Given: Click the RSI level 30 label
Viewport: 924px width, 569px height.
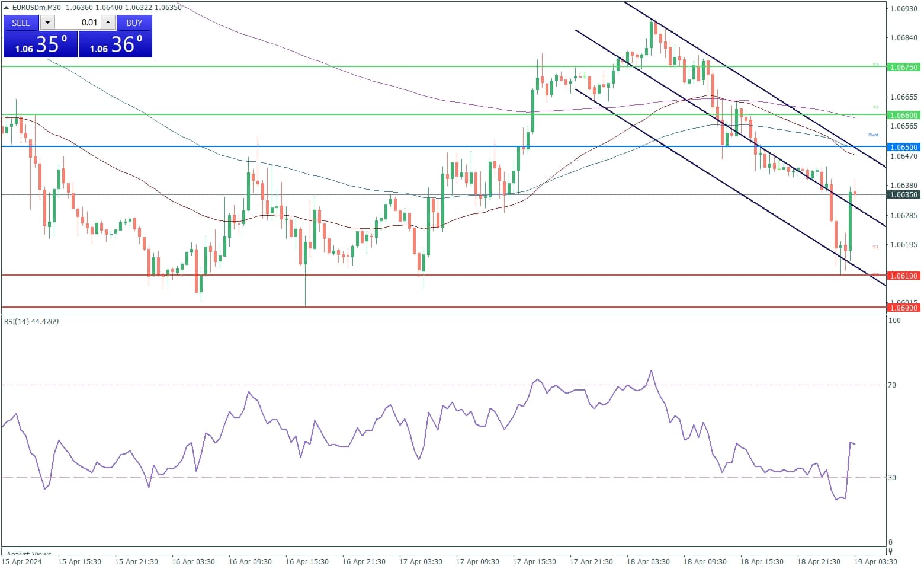Looking at the screenshot, I should click(x=892, y=478).
